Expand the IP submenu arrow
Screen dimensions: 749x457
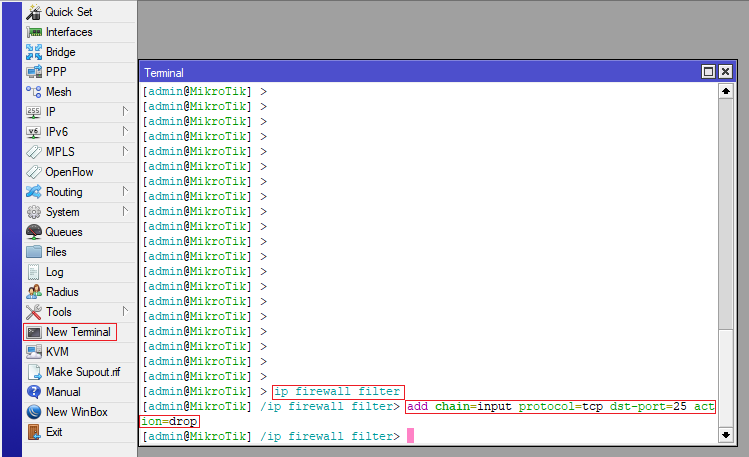click(125, 111)
